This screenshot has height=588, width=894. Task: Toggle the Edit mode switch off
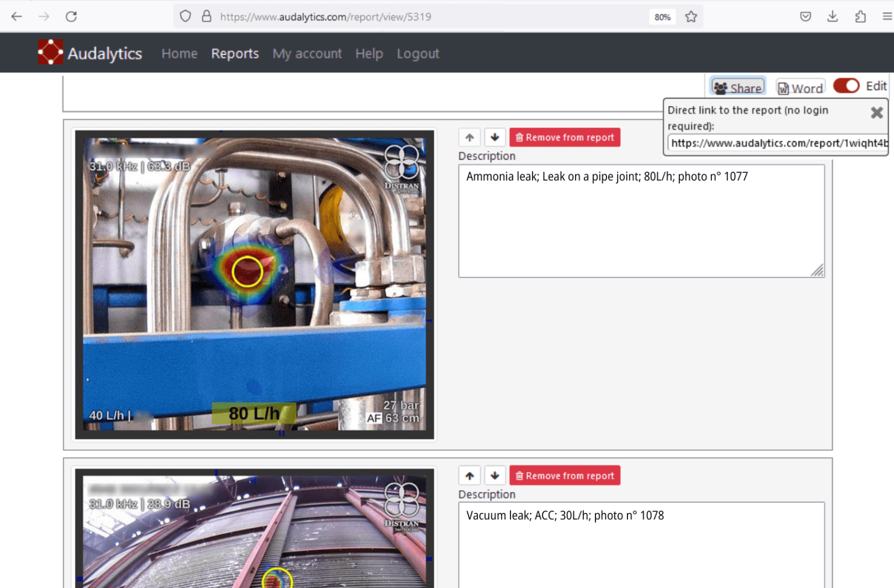[x=846, y=86]
